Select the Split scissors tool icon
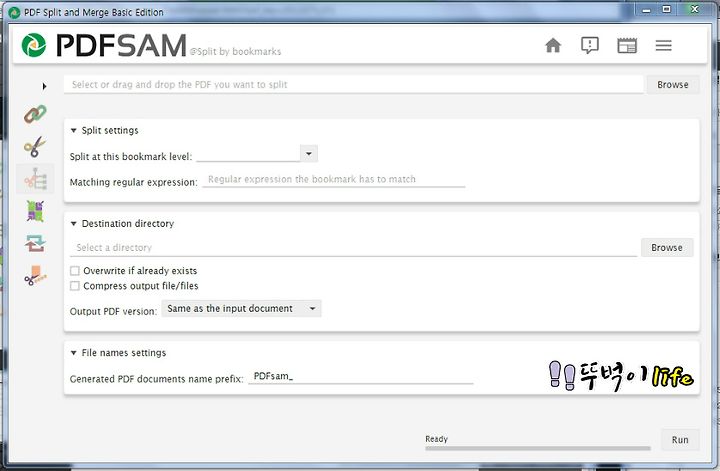The image size is (720, 471). point(35,146)
